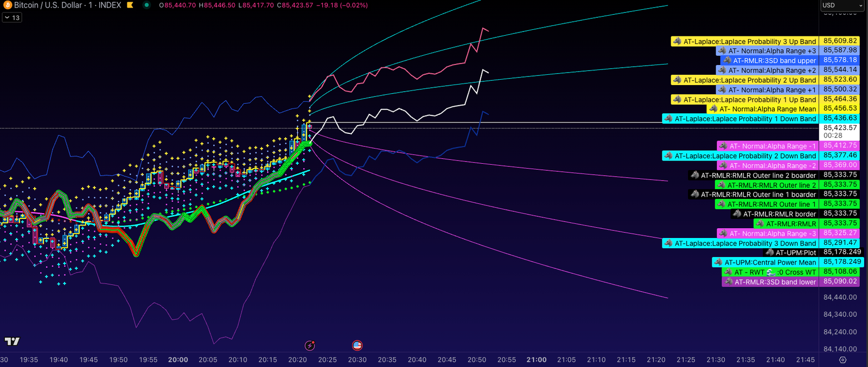Click the US flag economic event icon
The height and width of the screenshot is (367, 868).
point(357,345)
